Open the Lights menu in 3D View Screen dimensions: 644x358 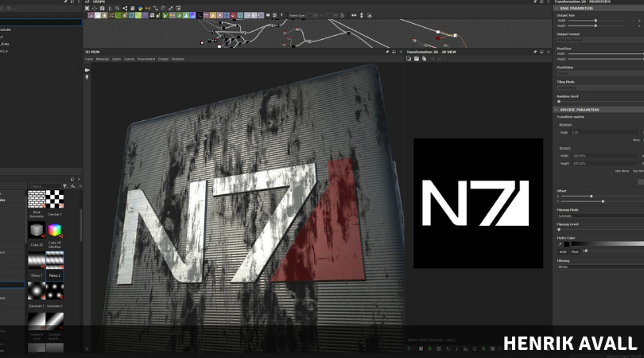click(x=116, y=59)
